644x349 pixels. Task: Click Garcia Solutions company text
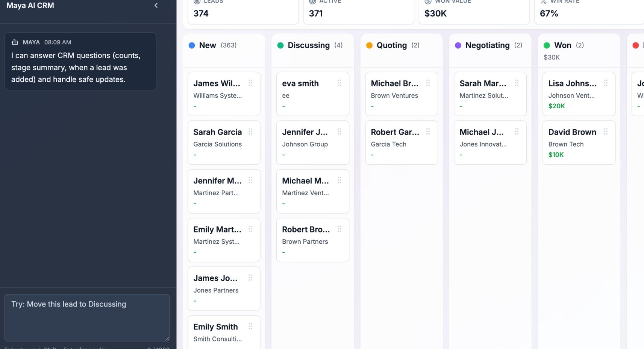click(218, 144)
